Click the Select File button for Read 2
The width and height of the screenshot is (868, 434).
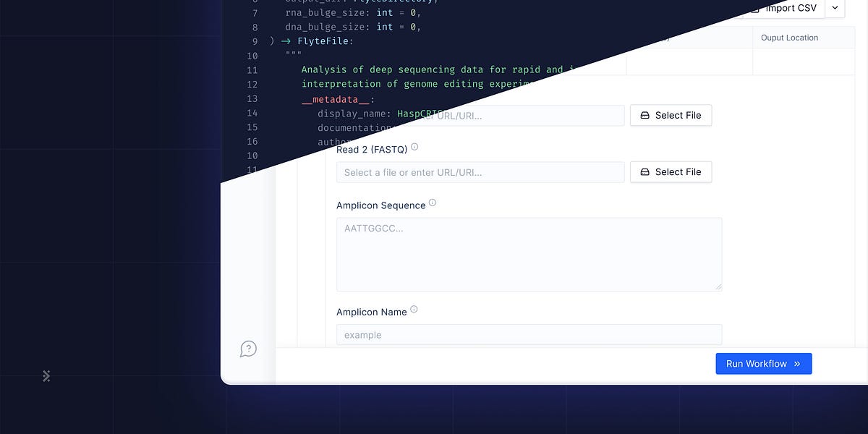click(671, 171)
